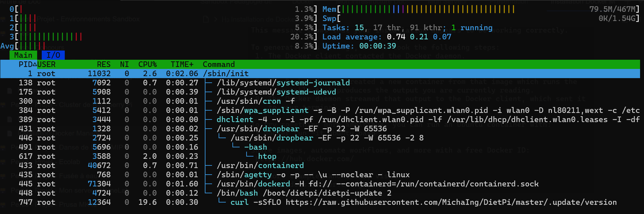The image size is (644, 214).
Task: Select the /sbin/init process row
Action: [226, 74]
